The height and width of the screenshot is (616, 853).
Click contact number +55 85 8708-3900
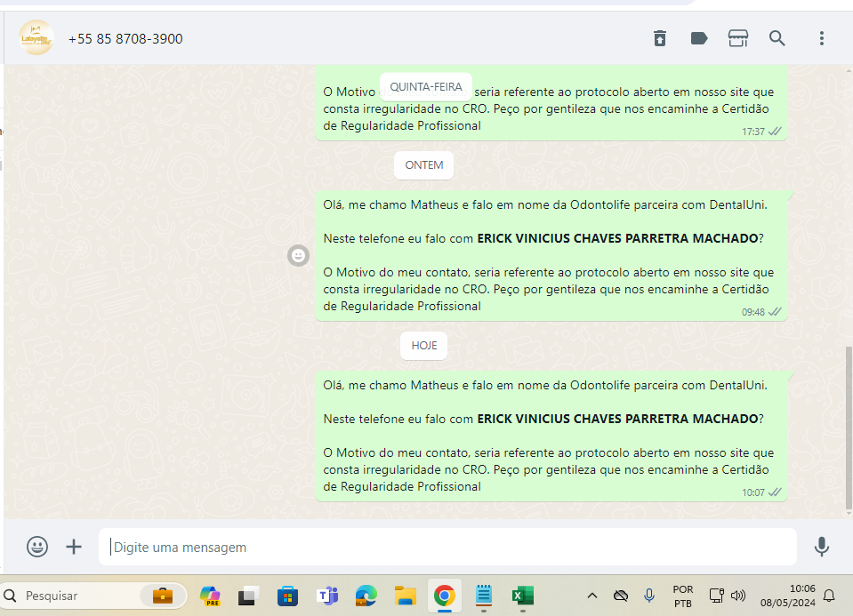[125, 38]
